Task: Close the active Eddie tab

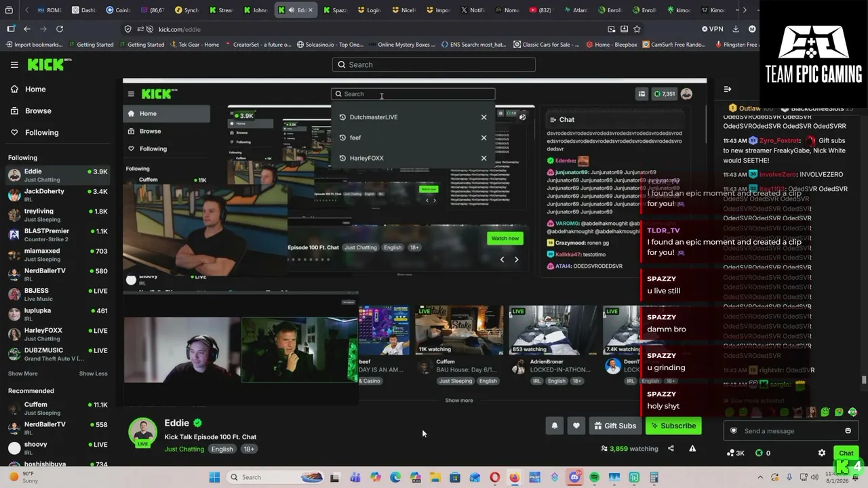Action: coord(311,10)
